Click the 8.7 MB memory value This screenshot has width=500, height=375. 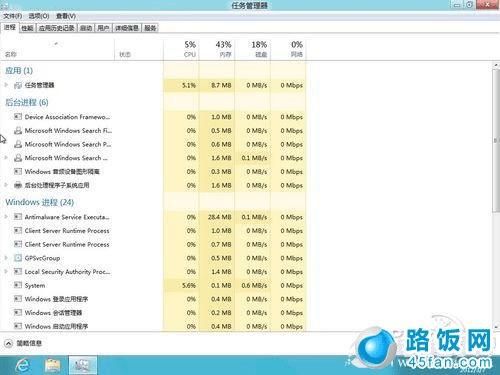pos(221,85)
